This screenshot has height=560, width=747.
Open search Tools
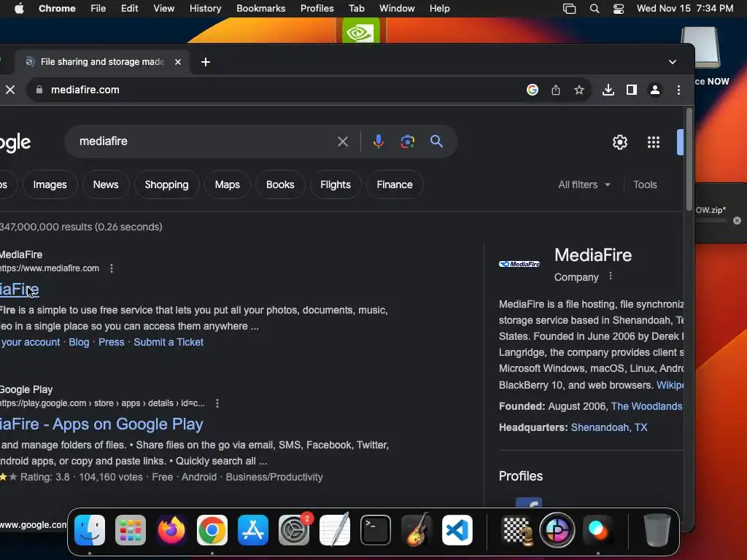[x=645, y=184]
